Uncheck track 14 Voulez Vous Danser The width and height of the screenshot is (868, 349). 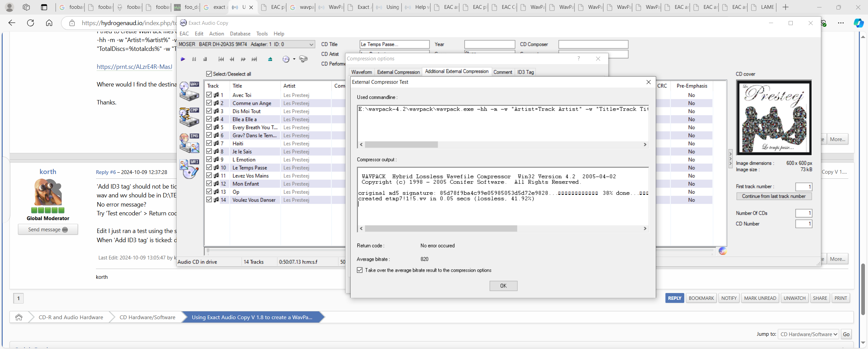point(209,200)
